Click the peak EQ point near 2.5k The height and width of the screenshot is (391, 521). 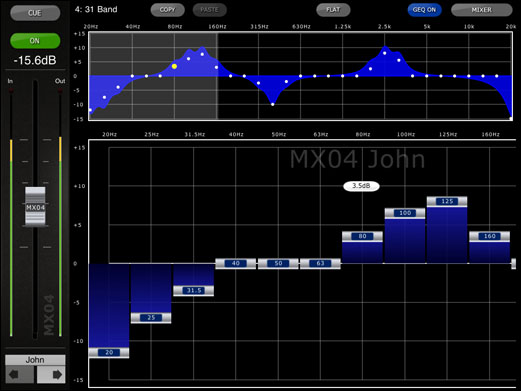click(385, 53)
